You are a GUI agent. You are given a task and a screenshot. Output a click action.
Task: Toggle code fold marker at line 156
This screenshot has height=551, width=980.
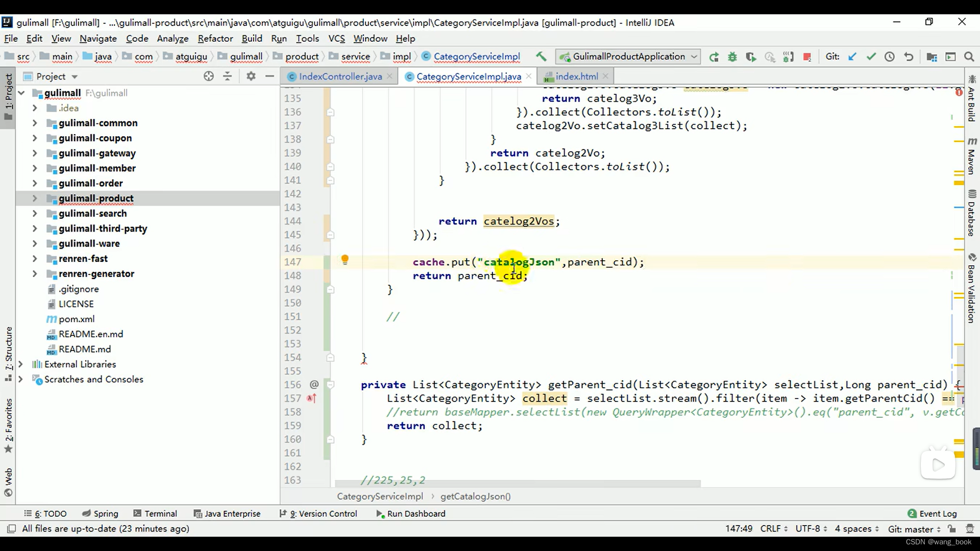(x=330, y=384)
